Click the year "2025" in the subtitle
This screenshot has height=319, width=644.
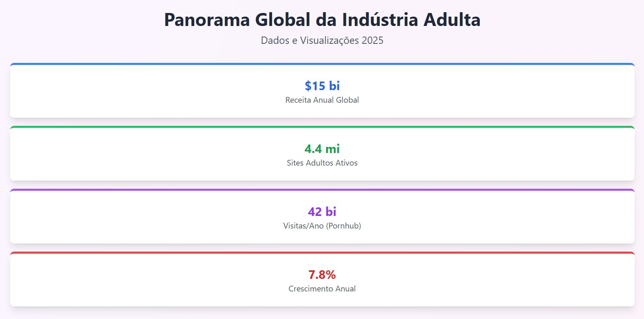pos(372,41)
